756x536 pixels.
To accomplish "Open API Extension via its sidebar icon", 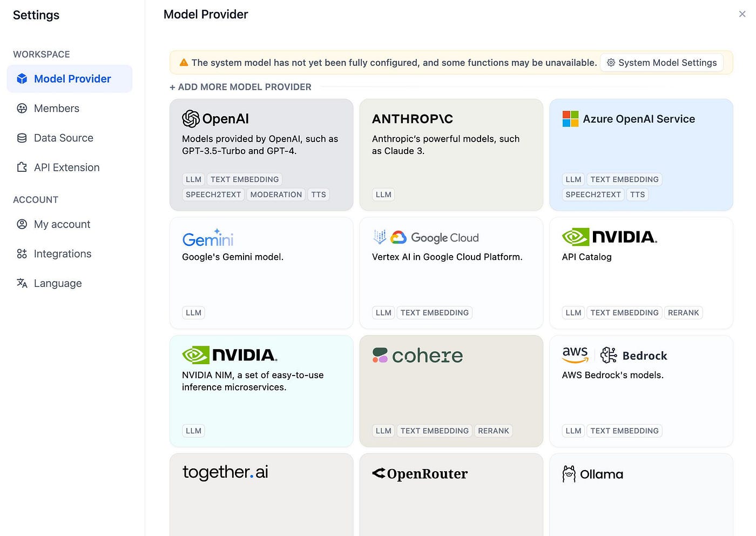I will click(22, 167).
